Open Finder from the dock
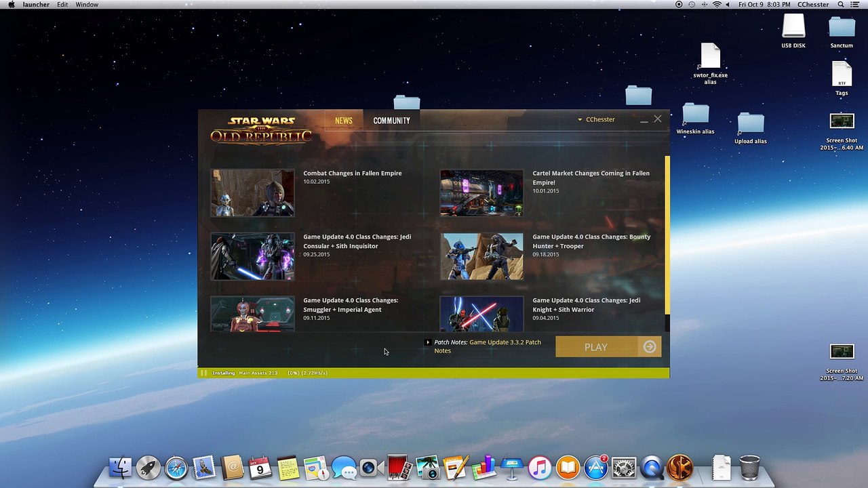This screenshot has width=868, height=488. pos(121,468)
